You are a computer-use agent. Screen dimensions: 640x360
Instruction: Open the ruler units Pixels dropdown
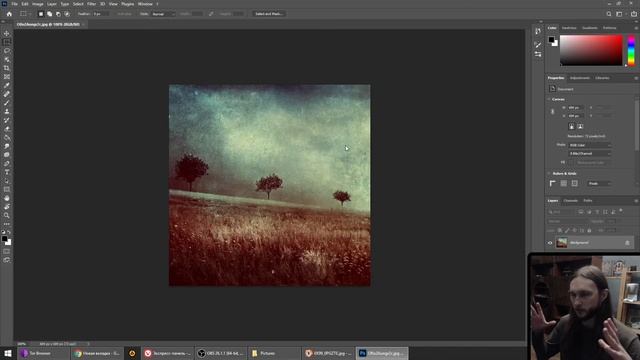pyautogui.click(x=599, y=183)
